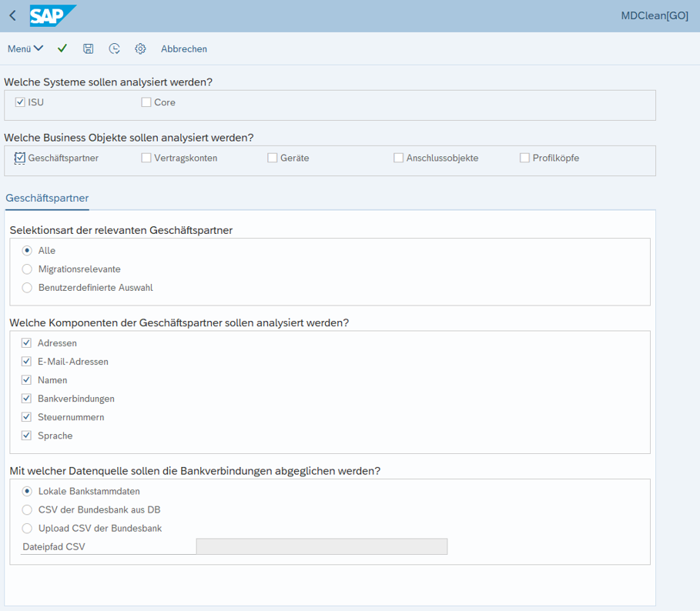Select Upload CSV der Bundesbank option
The width and height of the screenshot is (700, 611).
27,528
